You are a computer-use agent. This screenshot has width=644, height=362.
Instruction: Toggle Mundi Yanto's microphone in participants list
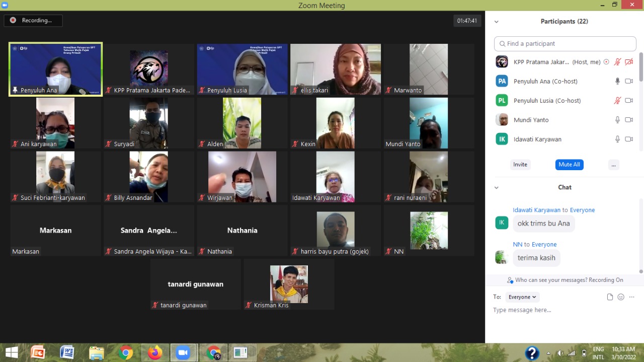617,120
